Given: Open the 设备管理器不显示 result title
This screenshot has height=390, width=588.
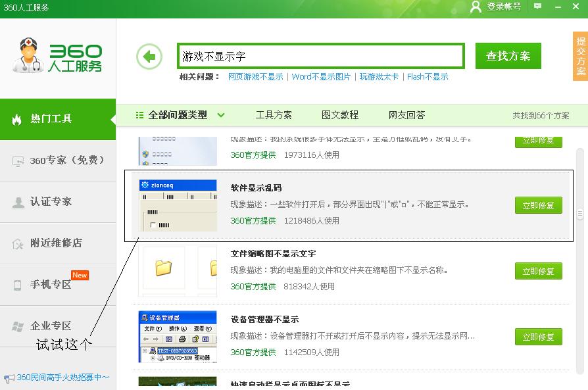Looking at the screenshot, I should [x=265, y=320].
